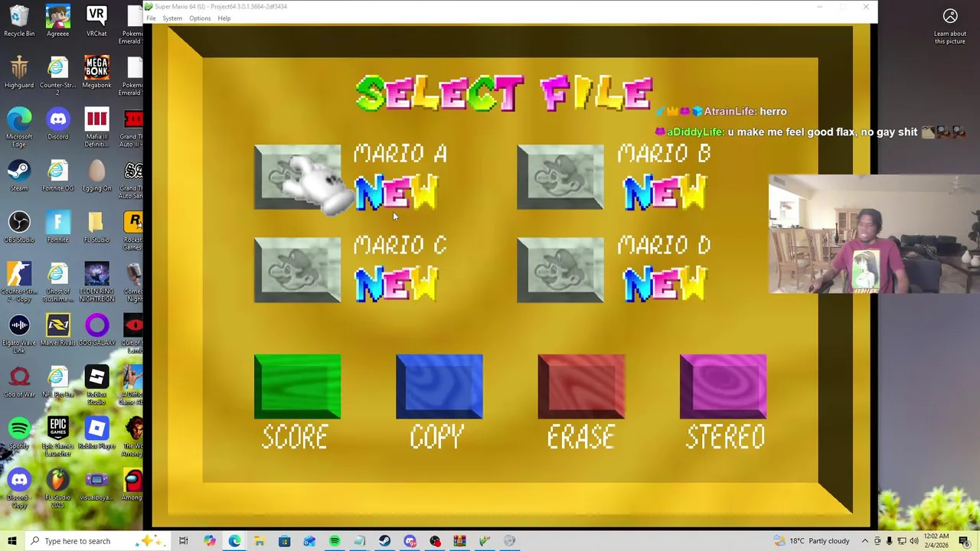Image resolution: width=980 pixels, height=551 pixels.
Task: Launch the Ghost of Tsushima desktop shortcut
Action: [57, 282]
